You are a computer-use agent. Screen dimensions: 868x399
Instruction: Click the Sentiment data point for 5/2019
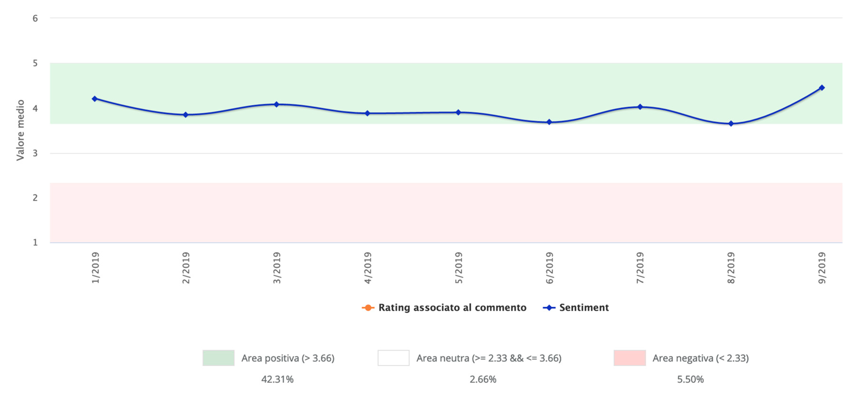458,112
